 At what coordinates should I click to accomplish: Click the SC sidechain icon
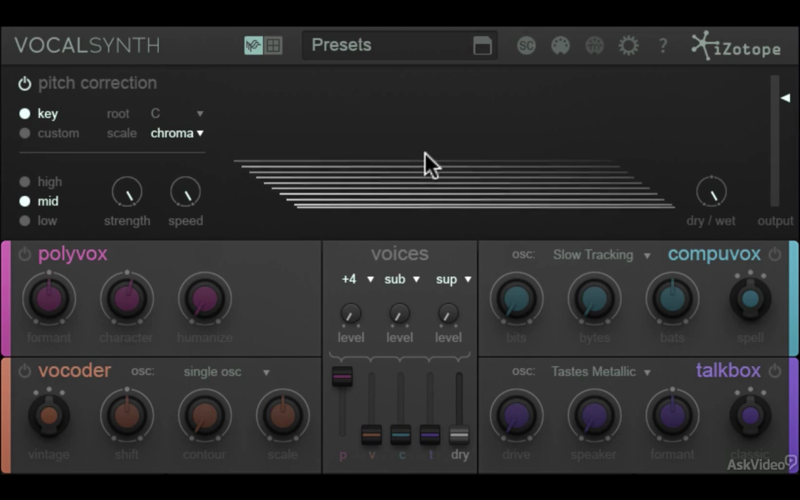pyautogui.click(x=526, y=46)
